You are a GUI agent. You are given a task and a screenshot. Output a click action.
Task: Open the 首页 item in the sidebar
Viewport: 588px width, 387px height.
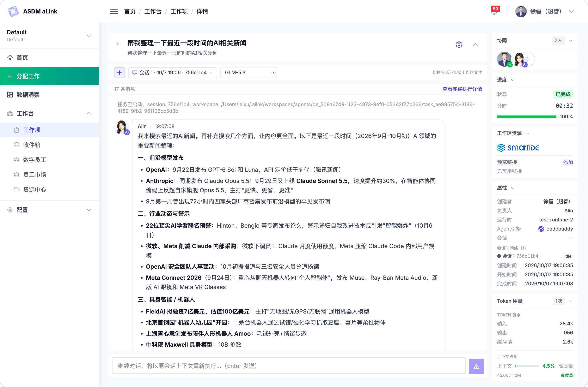(49, 58)
